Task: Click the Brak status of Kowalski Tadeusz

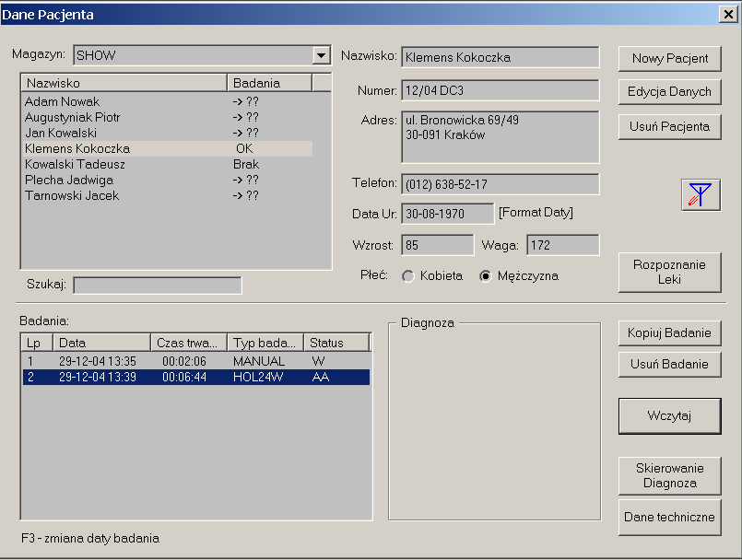Action: click(246, 164)
